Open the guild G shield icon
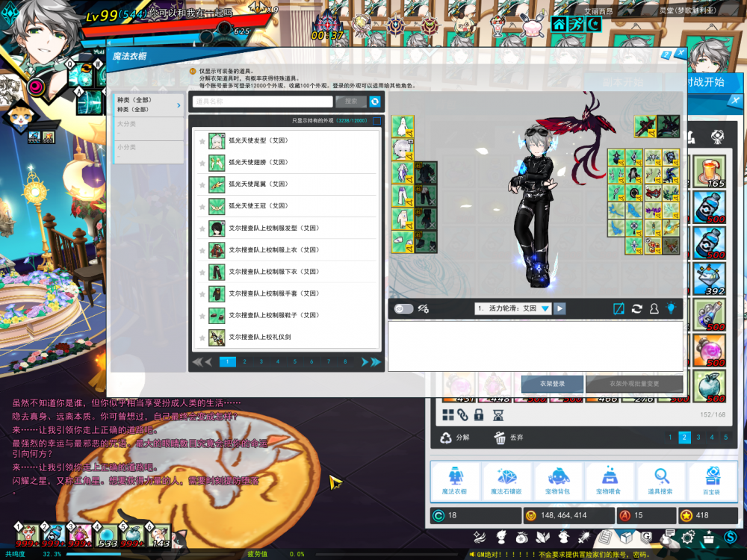 [x=646, y=537]
